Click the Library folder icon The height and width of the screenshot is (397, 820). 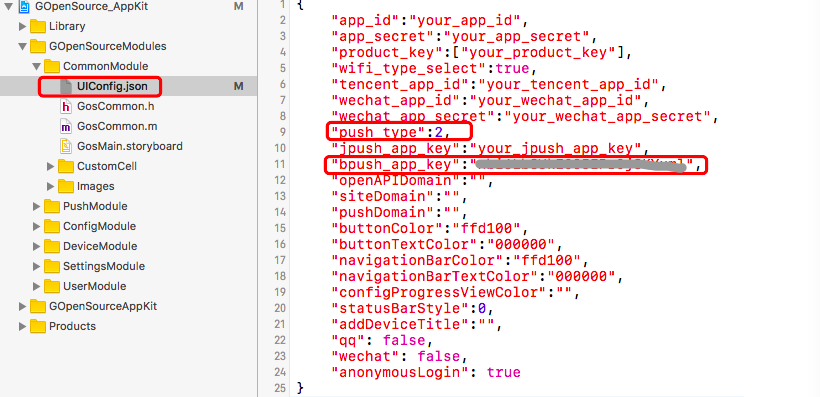[x=38, y=26]
